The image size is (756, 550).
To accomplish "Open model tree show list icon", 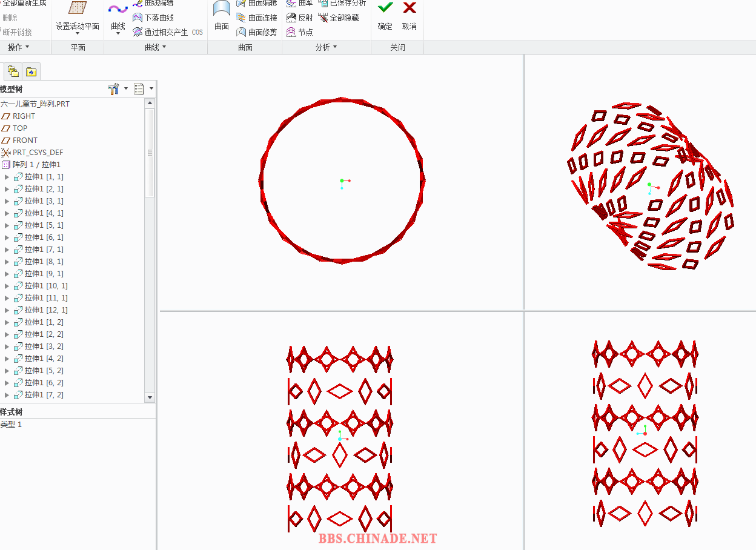I will pyautogui.click(x=139, y=89).
